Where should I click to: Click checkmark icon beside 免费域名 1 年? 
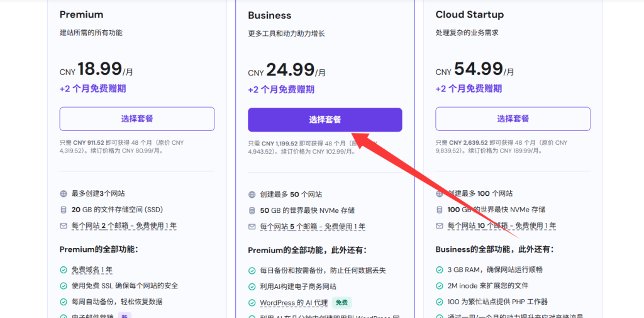[64, 270]
